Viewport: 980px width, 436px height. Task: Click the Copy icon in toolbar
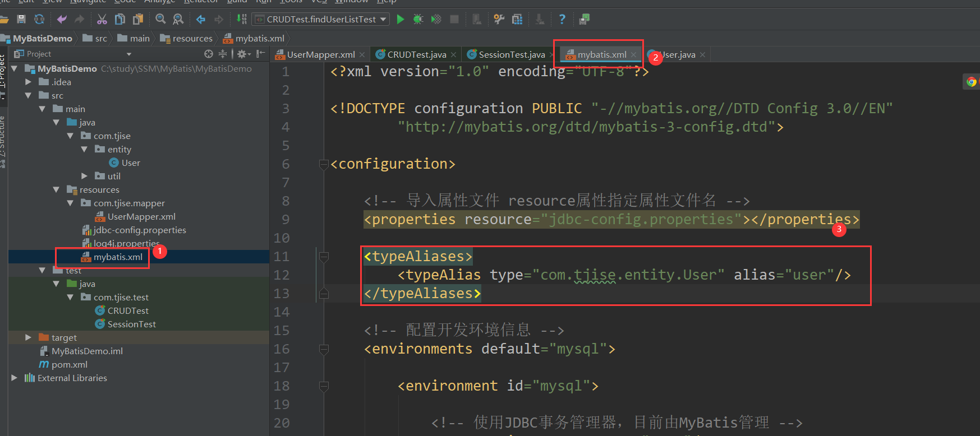120,19
